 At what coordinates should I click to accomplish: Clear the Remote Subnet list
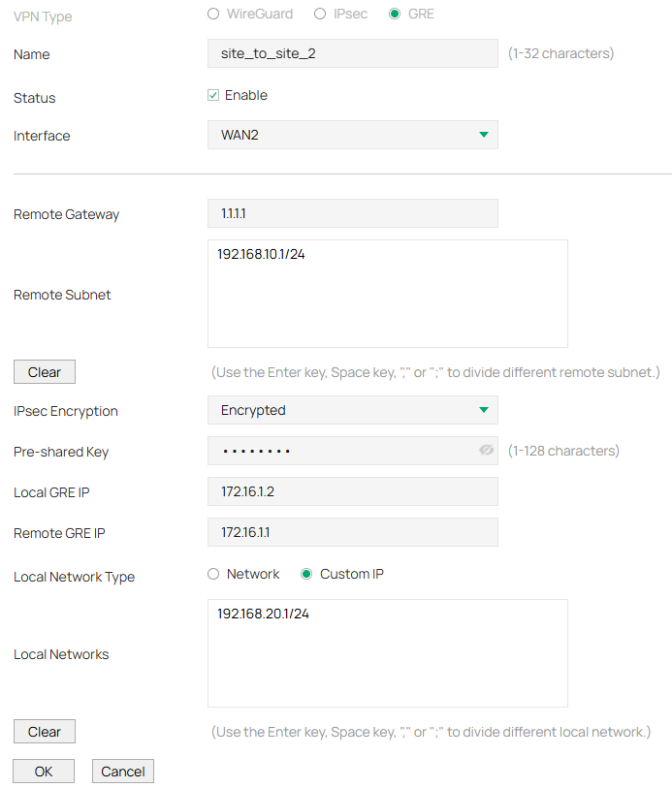coord(44,371)
